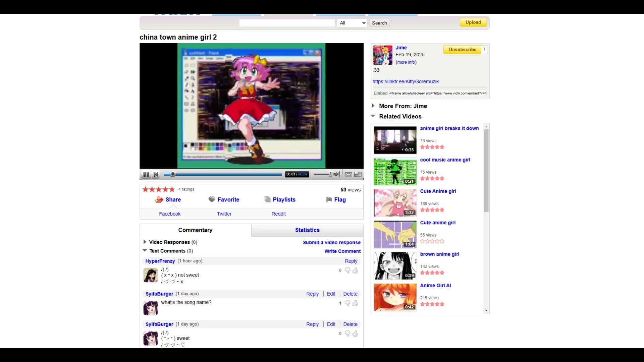Click the Search button
Image resolution: width=644 pixels, height=362 pixels.
point(379,23)
